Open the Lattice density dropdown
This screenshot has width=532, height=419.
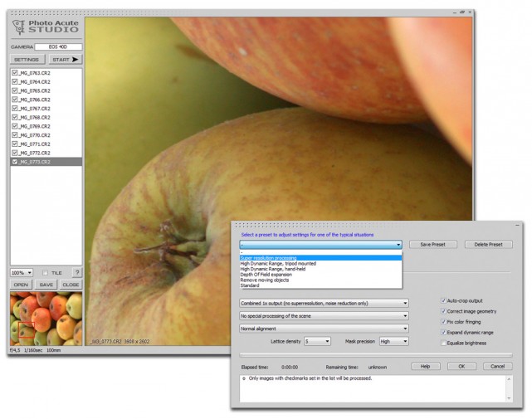tap(317, 341)
